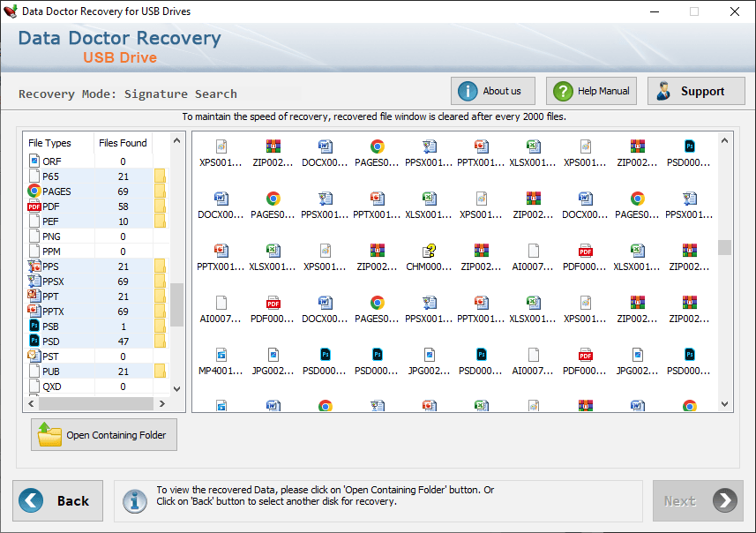Select the PPSX file type icon
This screenshot has width=756, height=533.
coord(34,282)
